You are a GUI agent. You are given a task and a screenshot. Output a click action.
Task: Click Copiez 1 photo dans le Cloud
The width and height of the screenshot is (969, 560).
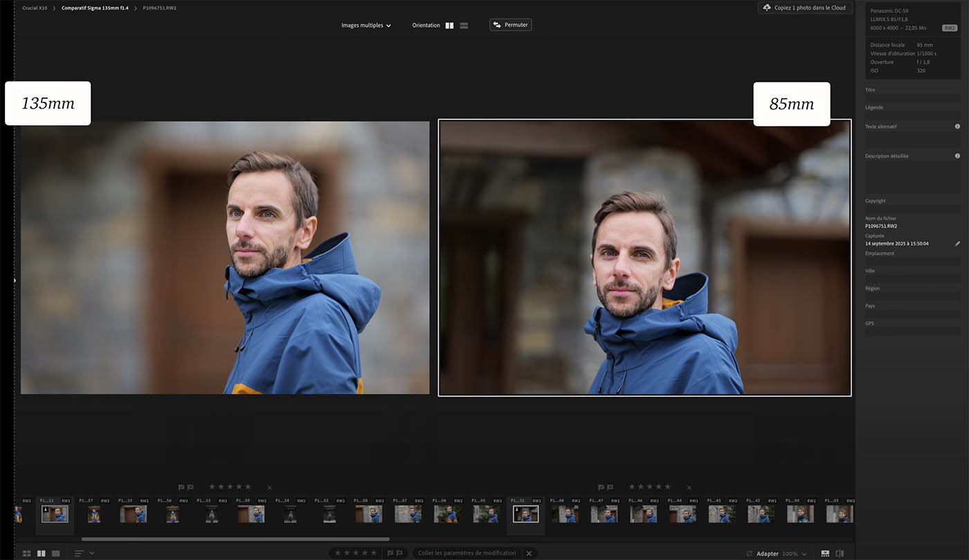(x=804, y=8)
